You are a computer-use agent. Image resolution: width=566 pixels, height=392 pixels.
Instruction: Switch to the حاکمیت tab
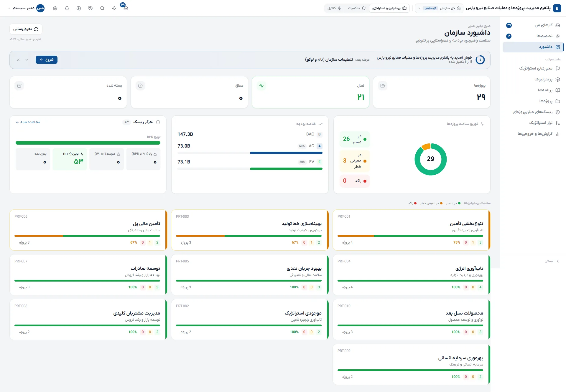tap(357, 8)
